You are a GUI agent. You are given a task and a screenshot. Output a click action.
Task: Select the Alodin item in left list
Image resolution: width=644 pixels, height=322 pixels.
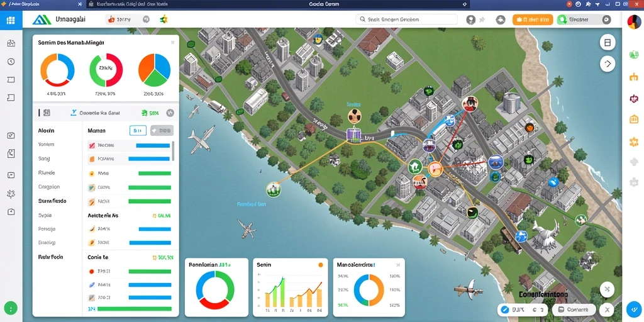click(x=47, y=131)
